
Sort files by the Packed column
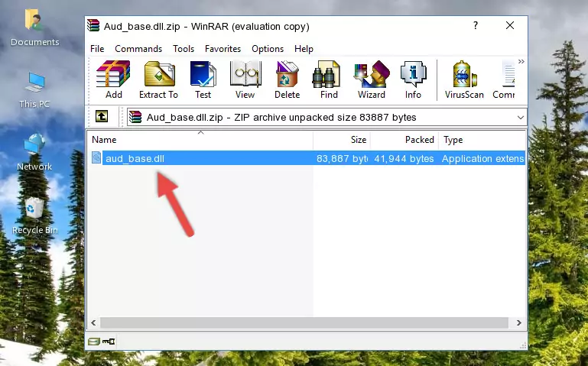tap(404, 140)
